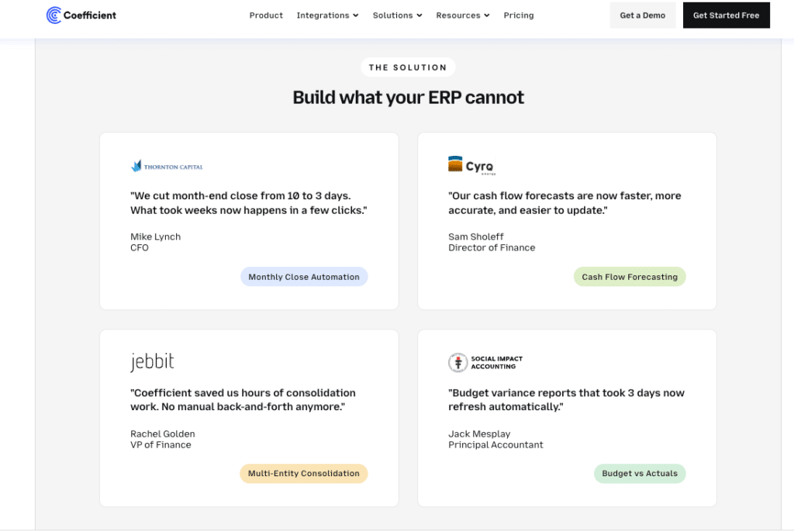Click the Get a Demo button
This screenshot has height=532, width=794.
tap(642, 16)
